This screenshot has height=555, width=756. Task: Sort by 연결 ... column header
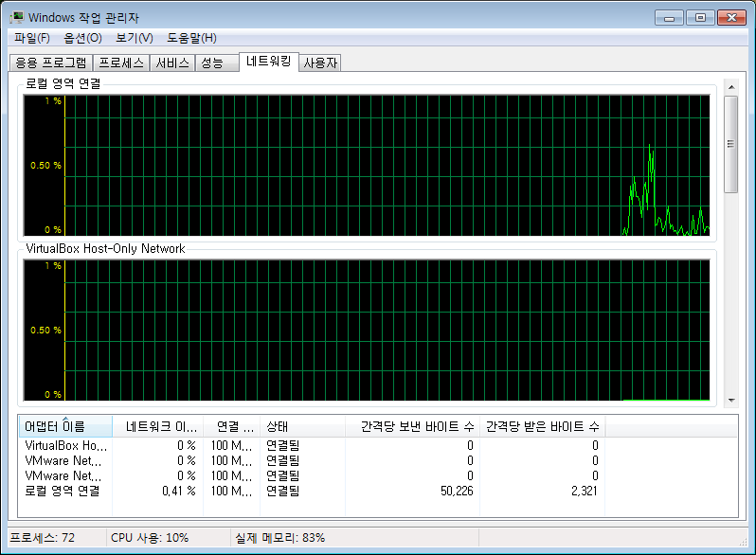coord(231,426)
